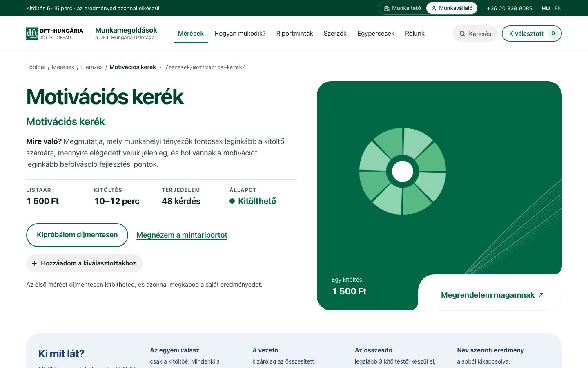This screenshot has width=588, height=368.
Task: Go to Riportminták page
Action: [294, 34]
